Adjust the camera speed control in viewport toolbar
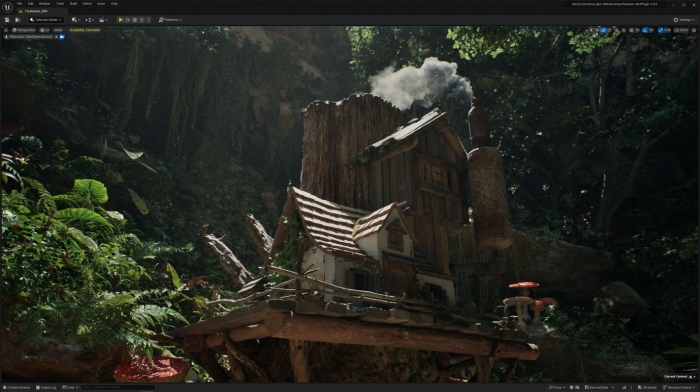This screenshot has width=700, height=392. [x=681, y=30]
